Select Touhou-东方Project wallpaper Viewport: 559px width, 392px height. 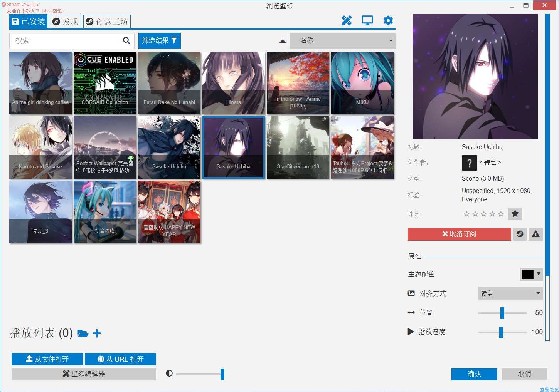click(x=362, y=147)
